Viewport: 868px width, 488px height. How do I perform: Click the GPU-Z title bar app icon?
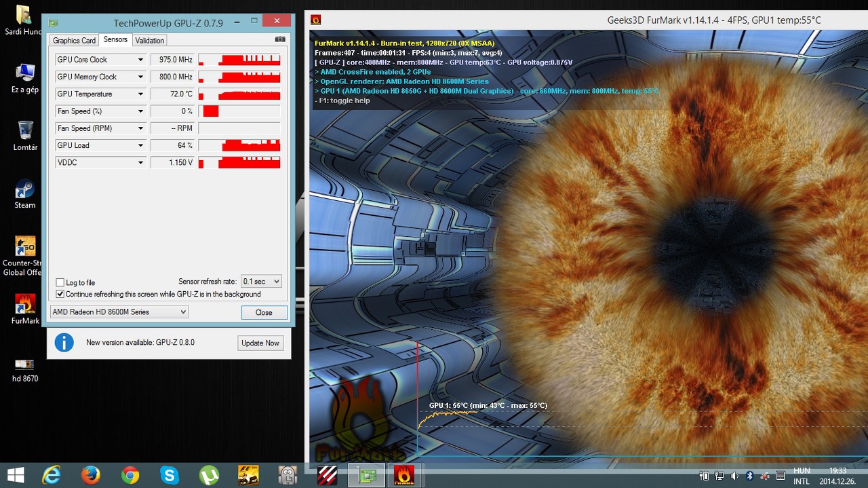(x=53, y=22)
